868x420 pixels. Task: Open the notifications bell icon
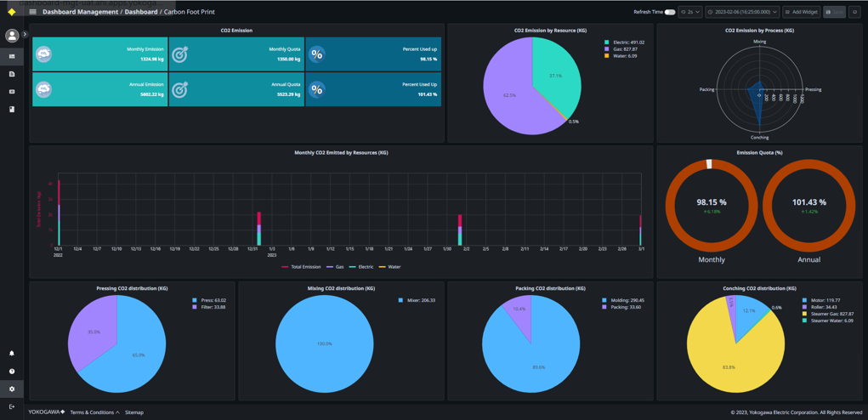(x=12, y=353)
